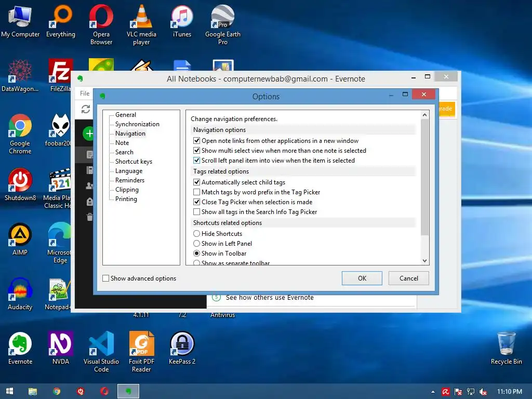
Task: Select the Visual Studio Code icon
Action: coord(101,352)
